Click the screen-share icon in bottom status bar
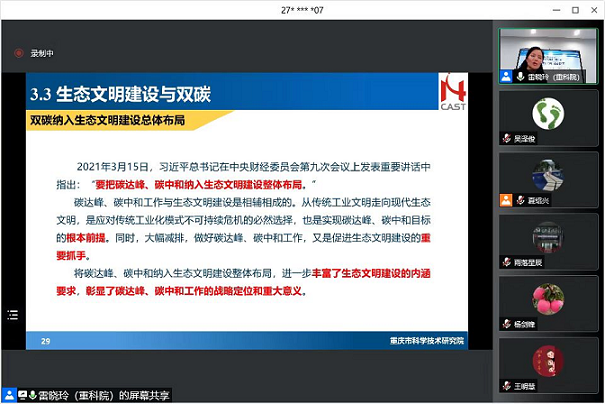605x404 pixels. [x=20, y=395]
